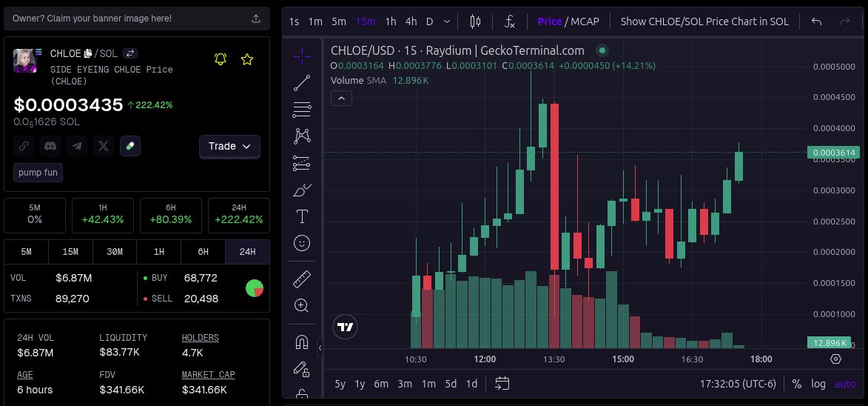Claim your banner image link
This screenshot has height=406, width=868.
click(x=92, y=19)
